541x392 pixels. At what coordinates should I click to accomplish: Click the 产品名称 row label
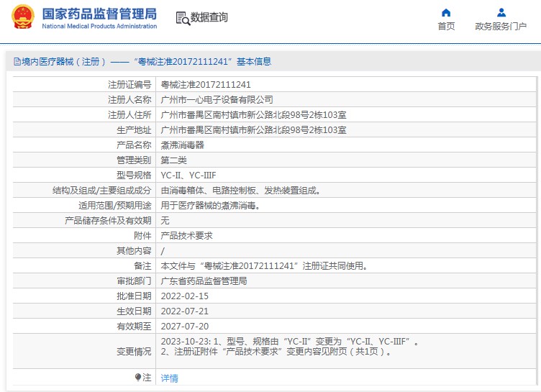click(134, 145)
